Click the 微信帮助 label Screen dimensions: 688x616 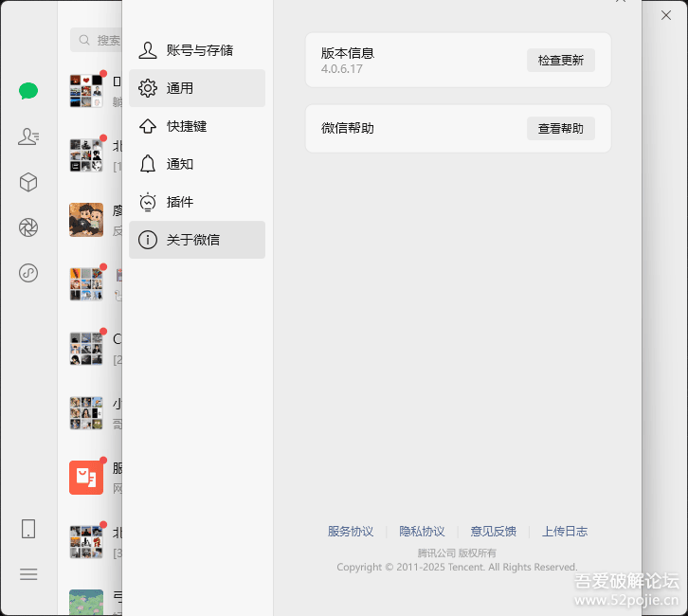coord(348,128)
